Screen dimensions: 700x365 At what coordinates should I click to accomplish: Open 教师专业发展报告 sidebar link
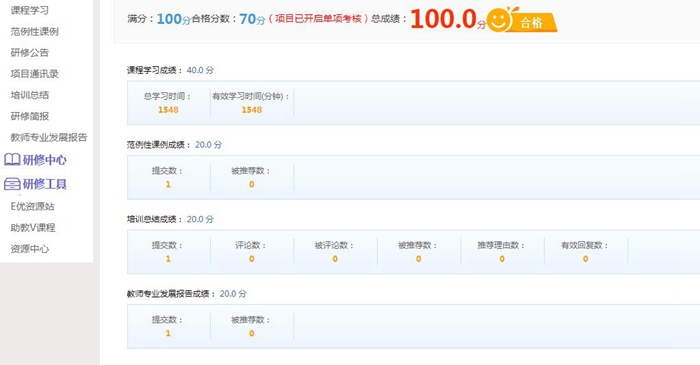pos(49,137)
